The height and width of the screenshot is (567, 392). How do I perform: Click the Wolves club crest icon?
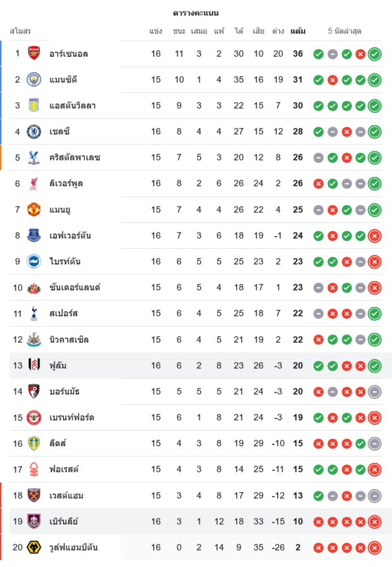click(34, 547)
